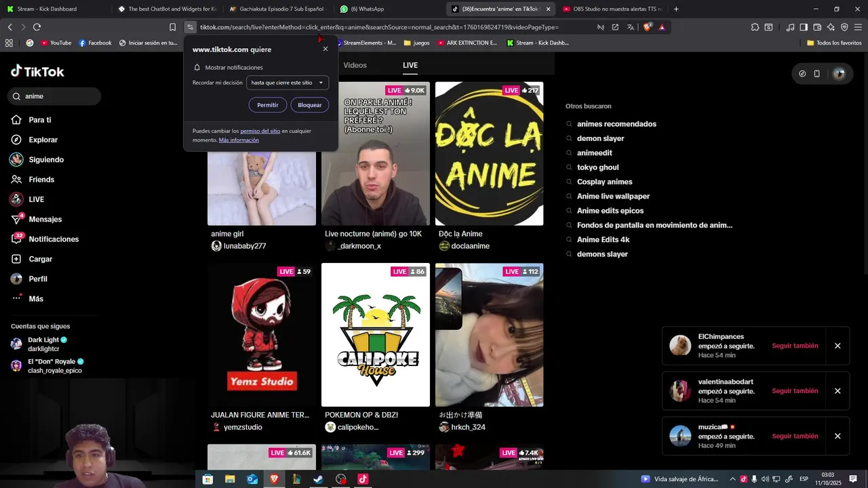
Task: Open Mensajes inbox
Action: click(x=36, y=220)
